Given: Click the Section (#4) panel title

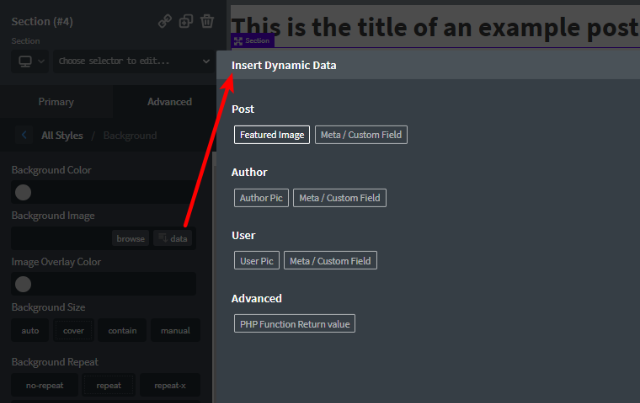Looking at the screenshot, I should click(x=42, y=21).
